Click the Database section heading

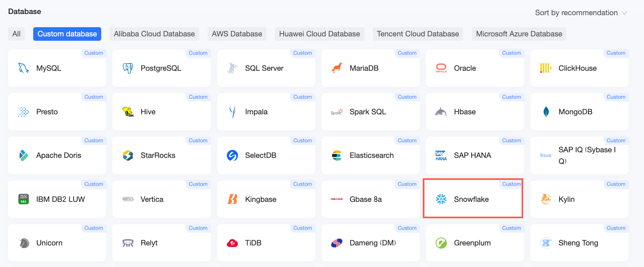(25, 12)
